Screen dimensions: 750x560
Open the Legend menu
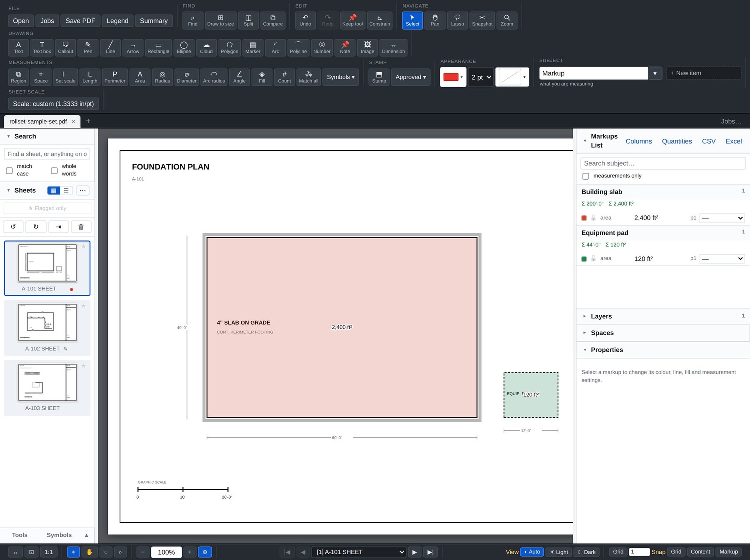tap(117, 21)
